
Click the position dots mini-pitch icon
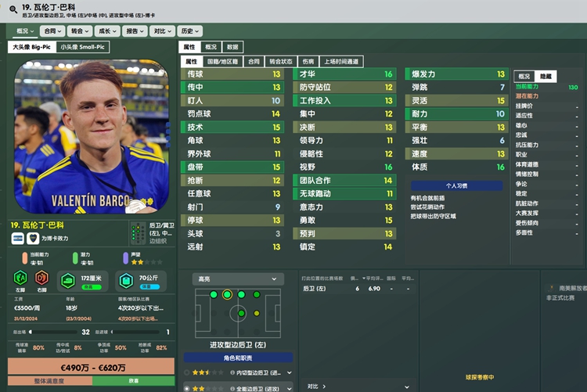pyautogui.click(x=138, y=233)
